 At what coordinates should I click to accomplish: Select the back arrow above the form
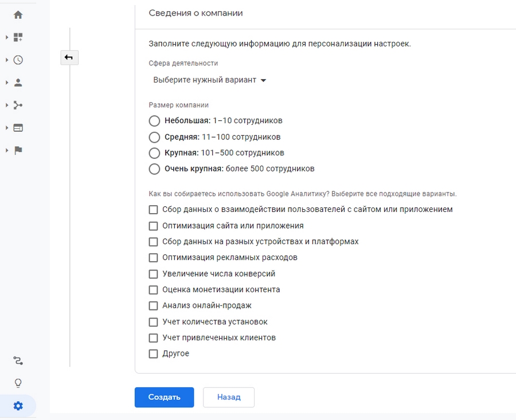69,57
